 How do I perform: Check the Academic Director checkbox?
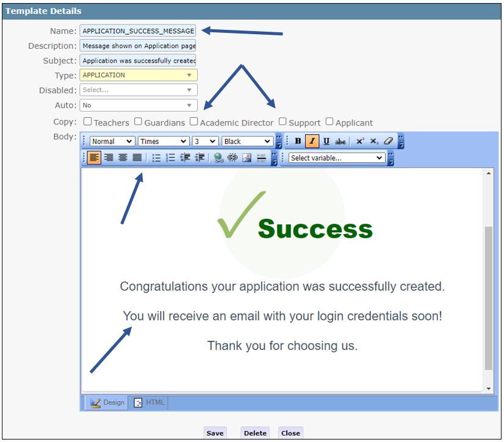(x=194, y=122)
